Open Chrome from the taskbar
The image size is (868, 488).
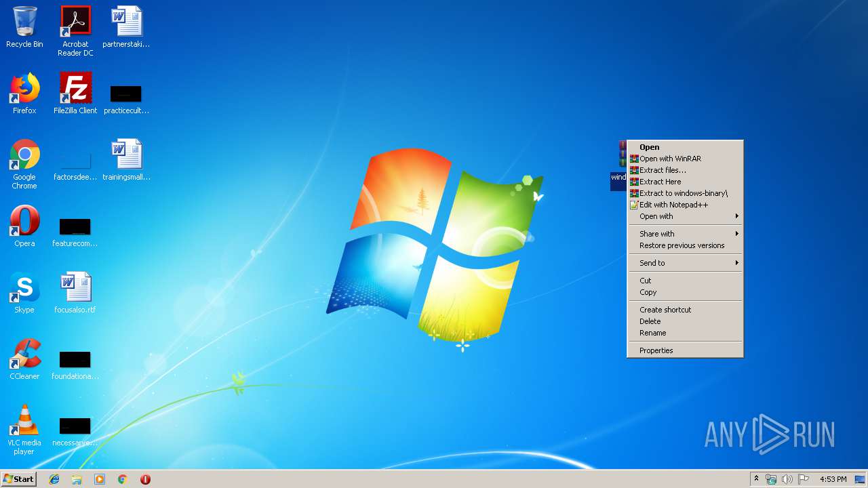[x=122, y=479]
